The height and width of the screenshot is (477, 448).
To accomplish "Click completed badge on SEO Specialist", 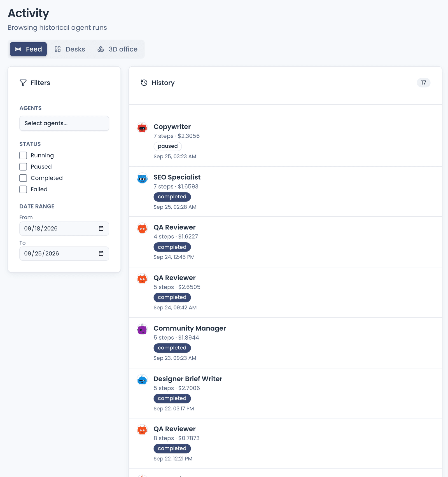I will point(172,197).
